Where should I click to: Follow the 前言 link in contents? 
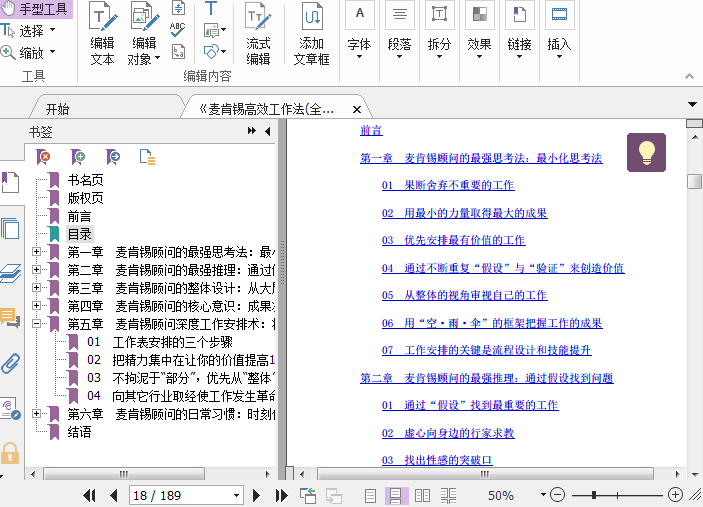371,130
